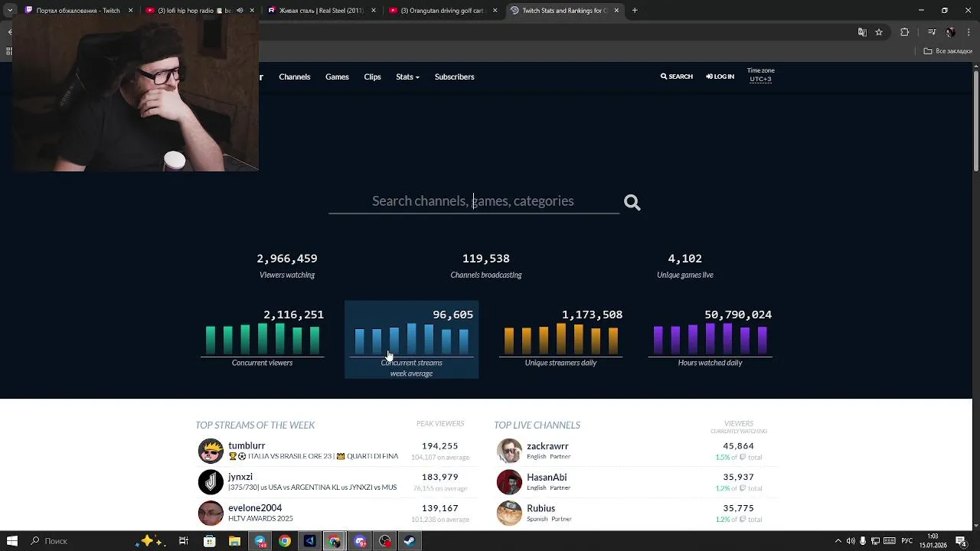This screenshot has width=980, height=551.
Task: Click the HasanAbi channel avatar
Action: [509, 482]
